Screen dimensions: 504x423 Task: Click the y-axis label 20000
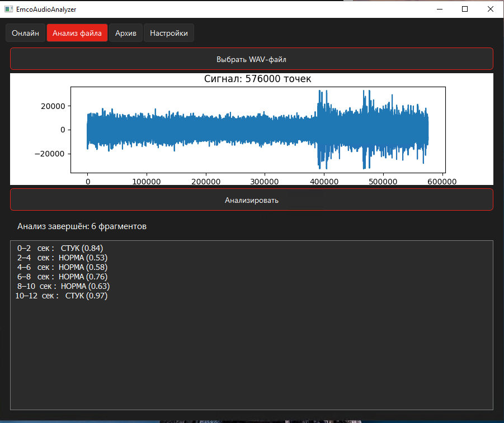tap(53, 106)
